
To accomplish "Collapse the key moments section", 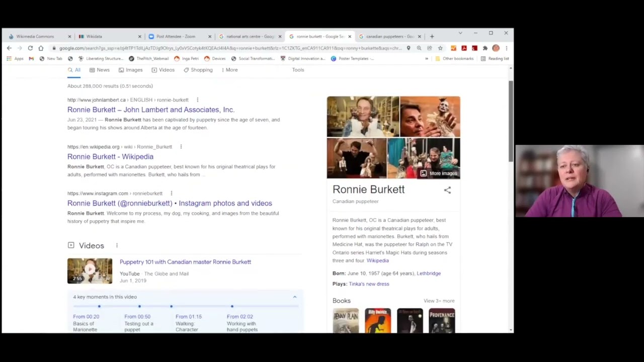I will tap(295, 297).
